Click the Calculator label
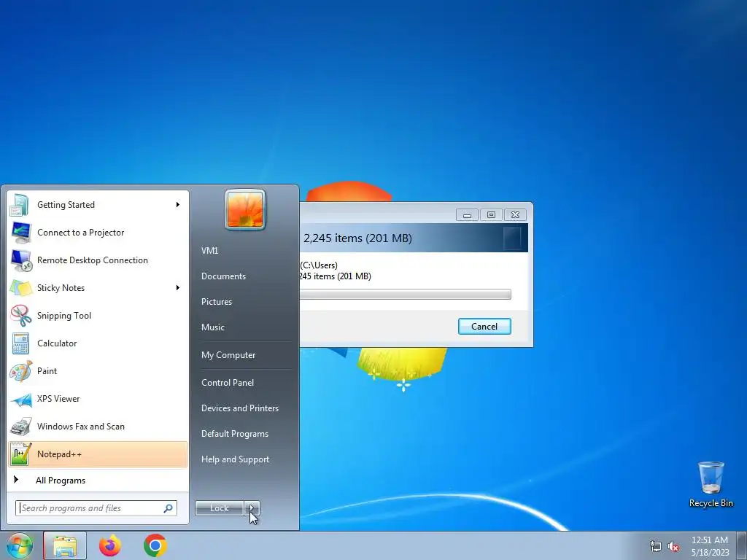The height and width of the screenshot is (560, 747). pos(57,343)
